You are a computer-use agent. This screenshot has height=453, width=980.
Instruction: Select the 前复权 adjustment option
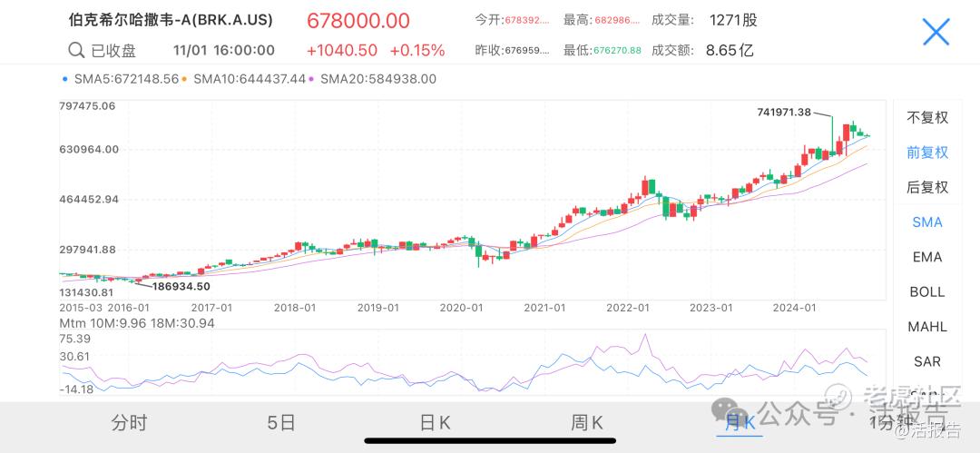927,152
